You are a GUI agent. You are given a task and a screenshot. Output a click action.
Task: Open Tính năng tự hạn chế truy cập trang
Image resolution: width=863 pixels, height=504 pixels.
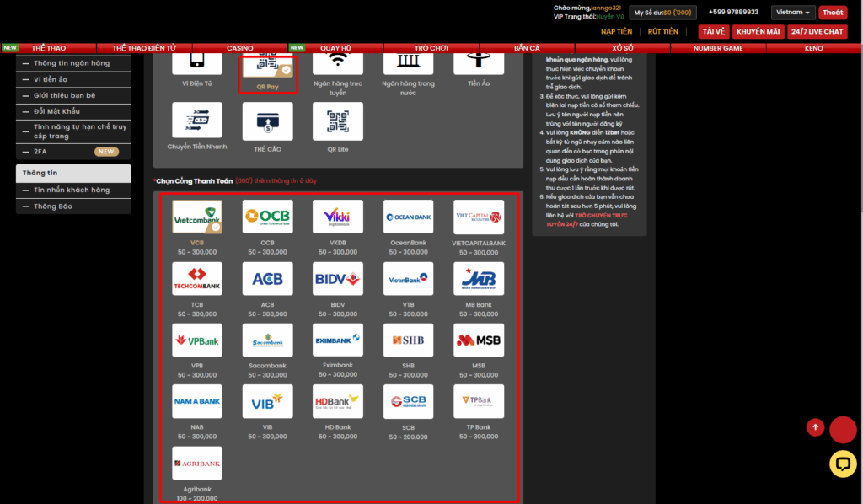point(73,131)
